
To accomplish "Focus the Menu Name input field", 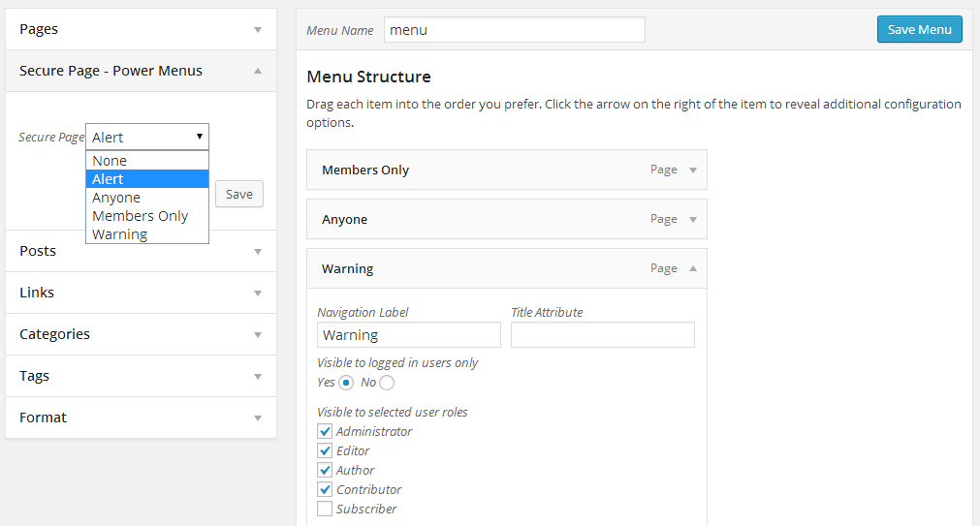I will (x=515, y=30).
